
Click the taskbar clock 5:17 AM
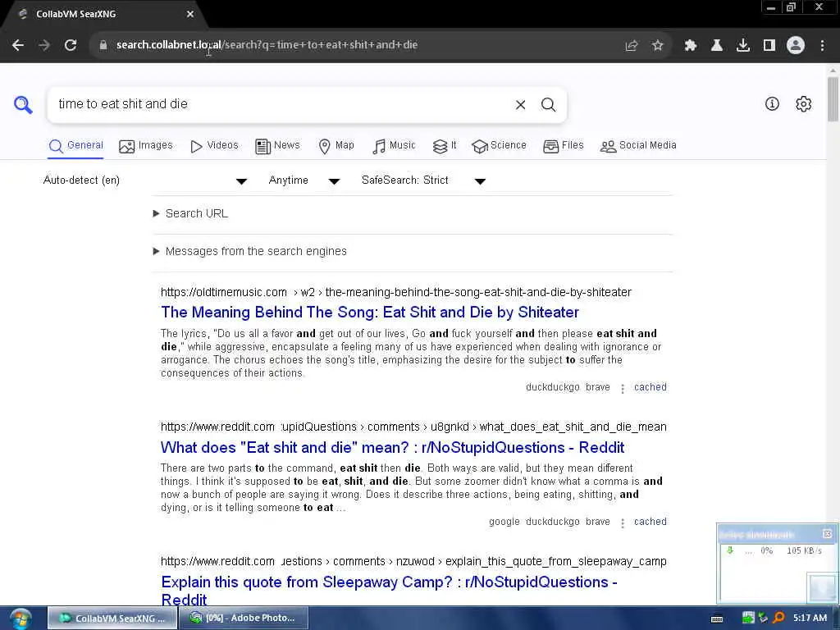pos(810,619)
